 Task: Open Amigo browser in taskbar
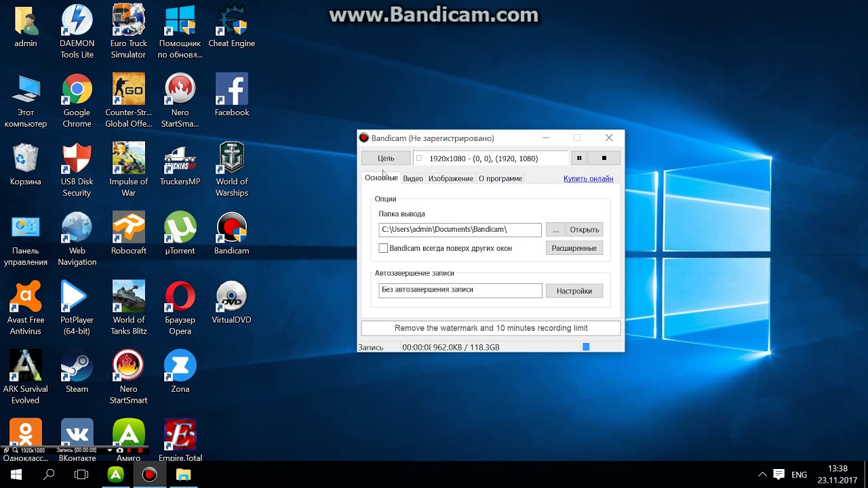coord(116,475)
